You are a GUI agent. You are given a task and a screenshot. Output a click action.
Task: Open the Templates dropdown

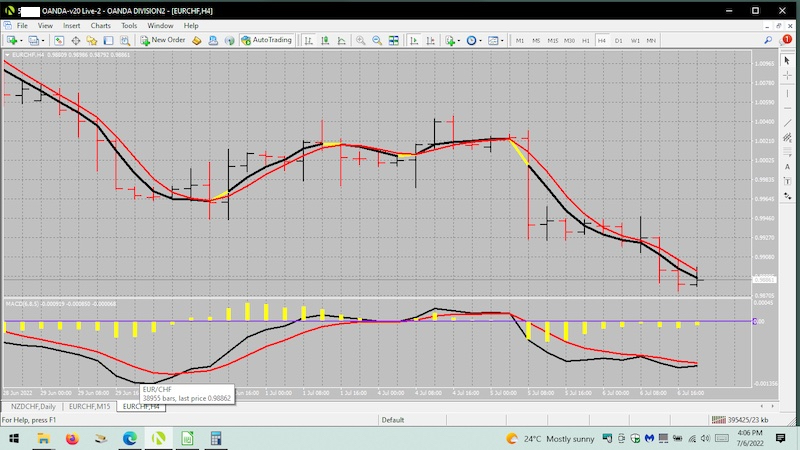[x=495, y=40]
